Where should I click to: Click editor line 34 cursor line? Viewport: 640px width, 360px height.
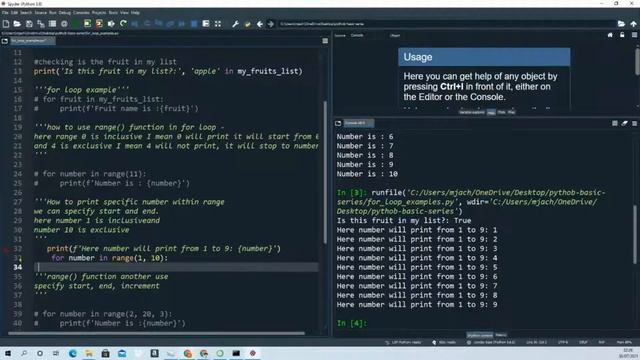tap(176, 267)
